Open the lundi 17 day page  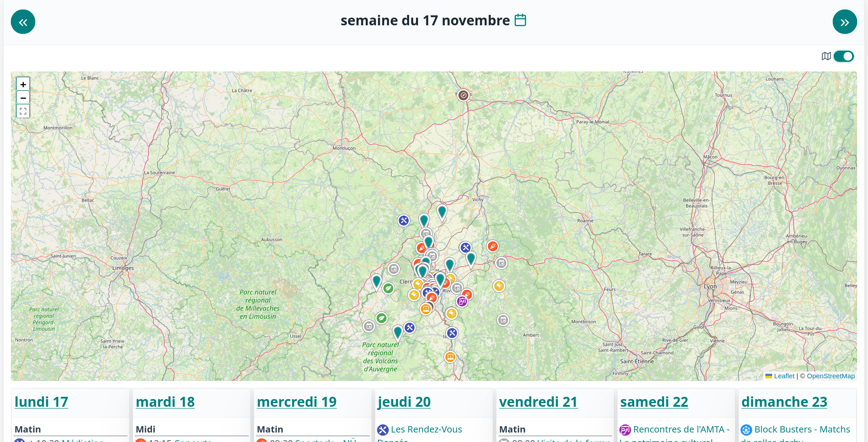(x=41, y=401)
